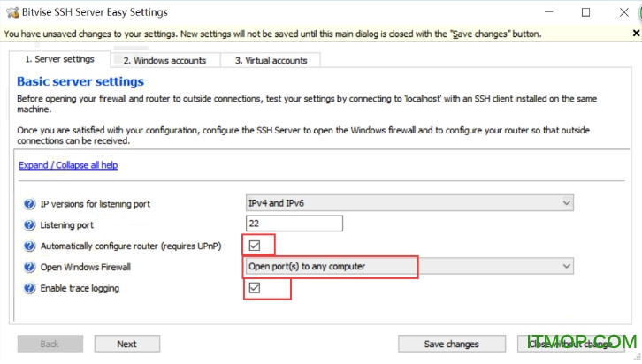Open the Virtual accounts tab

[271, 60]
